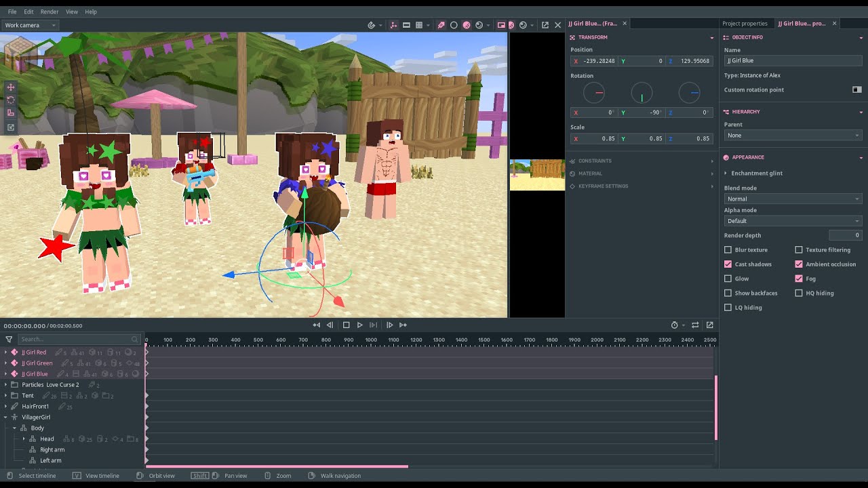
Task: Click the search magnifier in timeline search
Action: [x=135, y=339]
